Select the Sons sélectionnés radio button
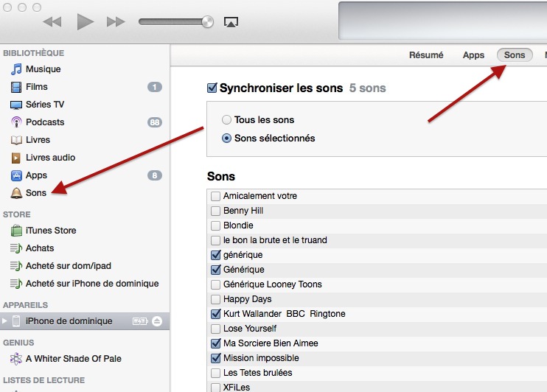The image size is (547, 392). [x=226, y=139]
